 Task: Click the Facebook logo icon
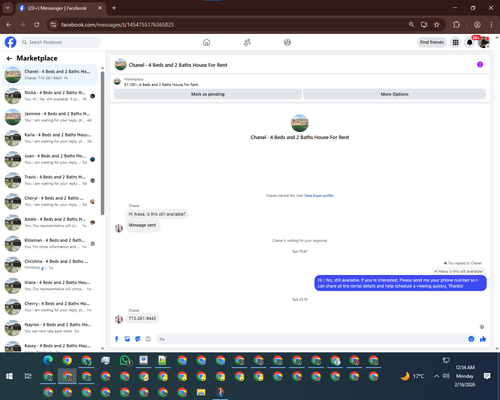click(x=10, y=42)
